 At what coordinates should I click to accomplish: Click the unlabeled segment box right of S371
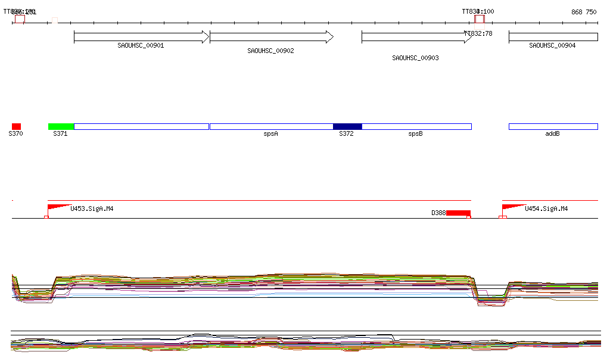click(141, 126)
